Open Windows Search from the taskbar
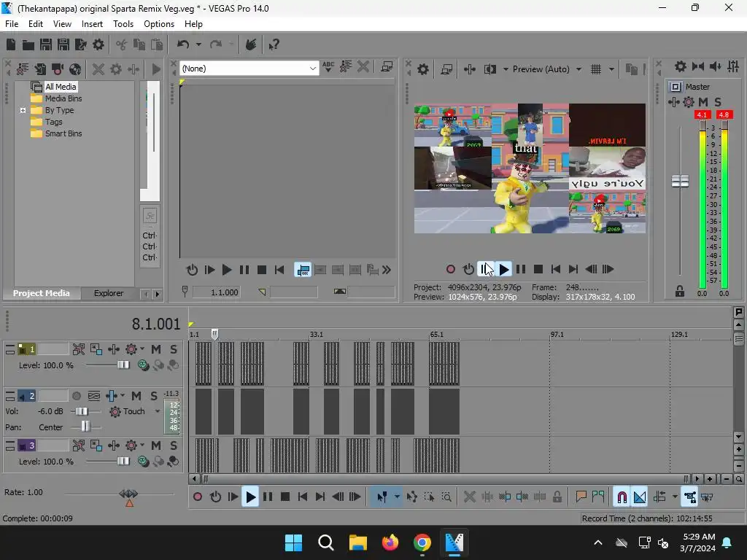The height and width of the screenshot is (560, 747). 326,542
